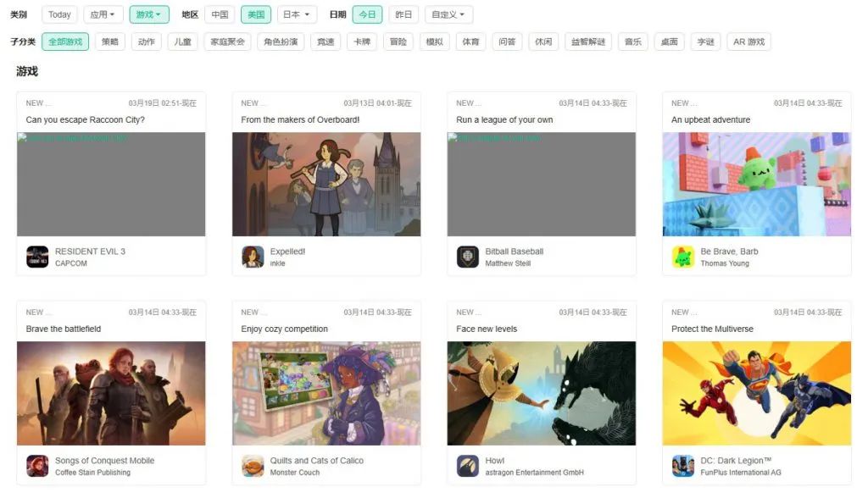Filter games by 策略
The image size is (868, 498).
coord(110,41)
